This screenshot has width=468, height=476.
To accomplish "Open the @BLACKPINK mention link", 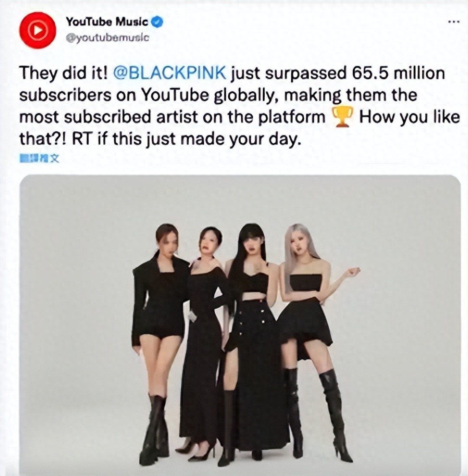I will pos(170,73).
